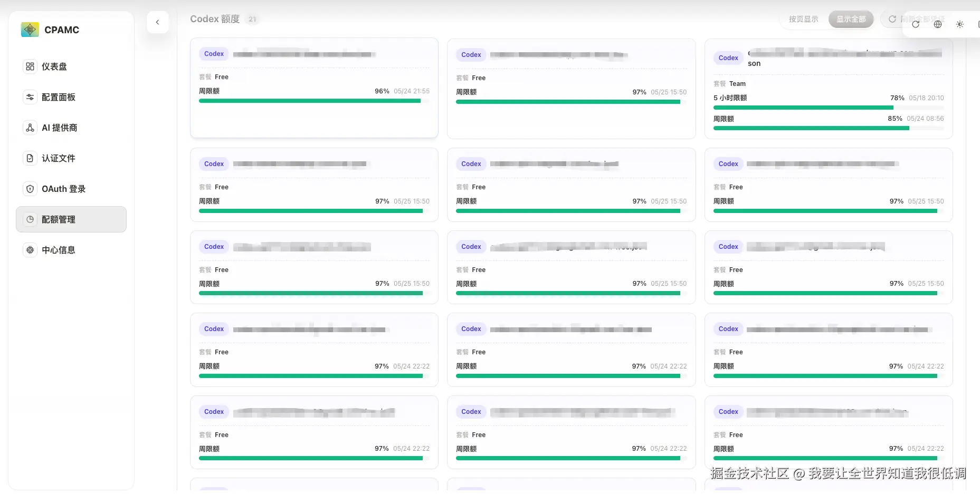The height and width of the screenshot is (494, 980).
Task: Open the globe language switcher icon
Action: [938, 24]
